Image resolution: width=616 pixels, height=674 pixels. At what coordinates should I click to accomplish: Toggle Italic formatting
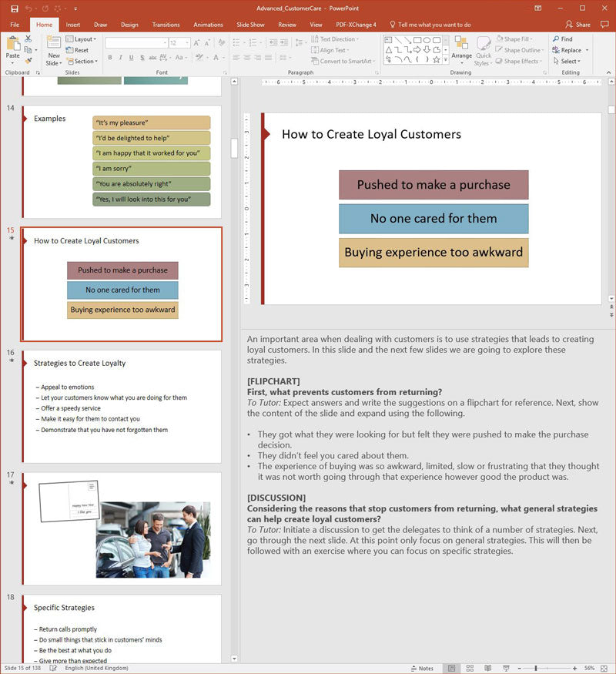coord(121,58)
